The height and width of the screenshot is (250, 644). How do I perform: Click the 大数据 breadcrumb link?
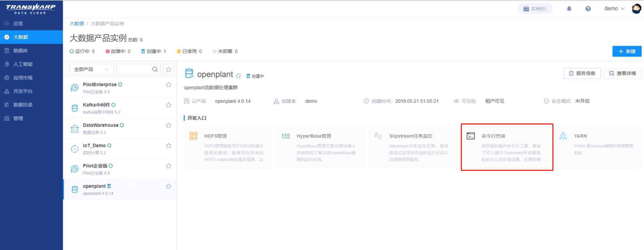click(x=77, y=23)
